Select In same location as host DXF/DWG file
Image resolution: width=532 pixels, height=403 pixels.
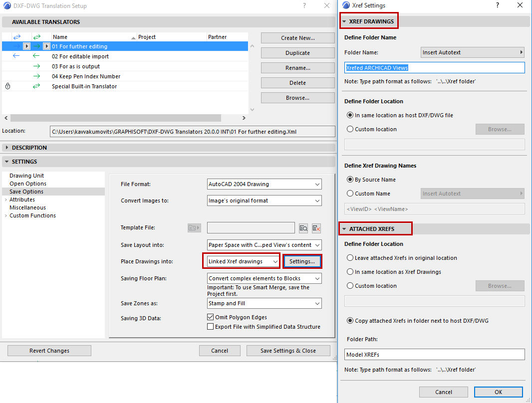(x=350, y=115)
